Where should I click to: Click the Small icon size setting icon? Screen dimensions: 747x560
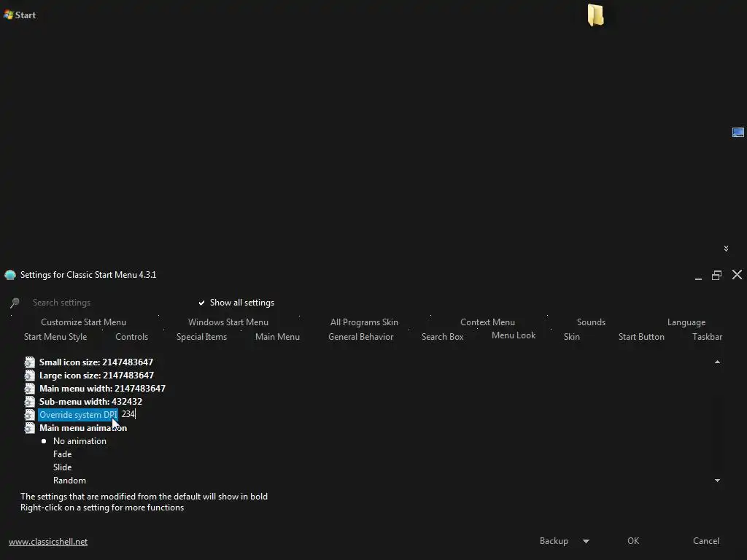(29, 362)
